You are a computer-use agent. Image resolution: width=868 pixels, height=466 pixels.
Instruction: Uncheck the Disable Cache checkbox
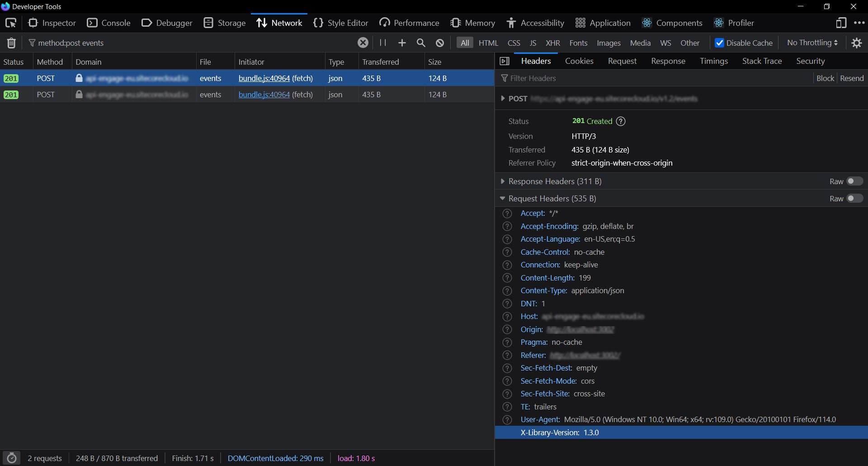(719, 43)
